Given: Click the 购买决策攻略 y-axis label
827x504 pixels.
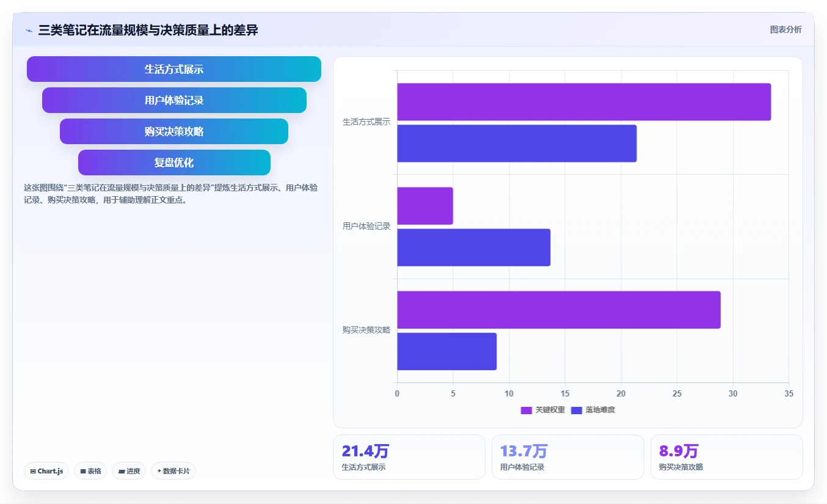Looking at the screenshot, I should coord(366,331).
